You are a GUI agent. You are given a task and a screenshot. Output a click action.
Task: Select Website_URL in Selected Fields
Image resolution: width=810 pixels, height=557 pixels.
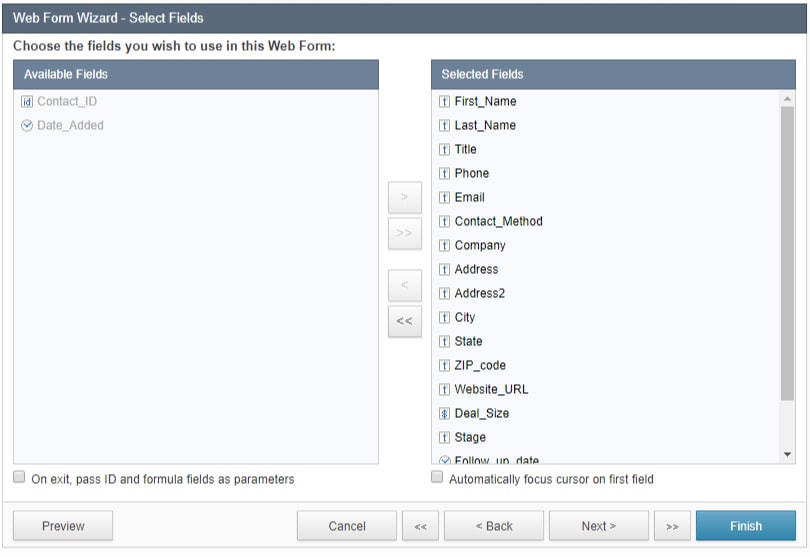[x=491, y=390]
